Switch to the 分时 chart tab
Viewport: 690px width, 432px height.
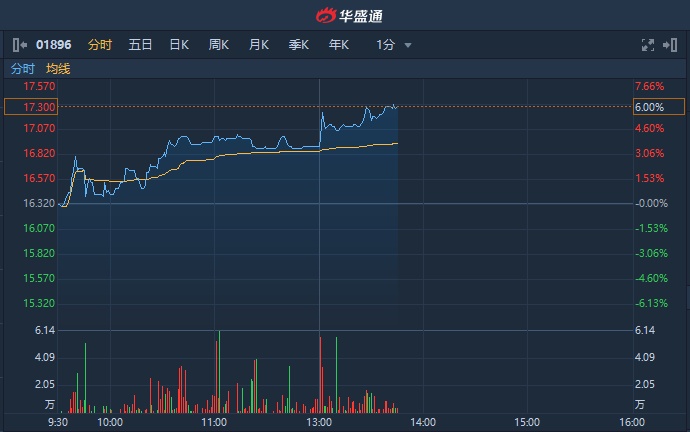(x=99, y=45)
